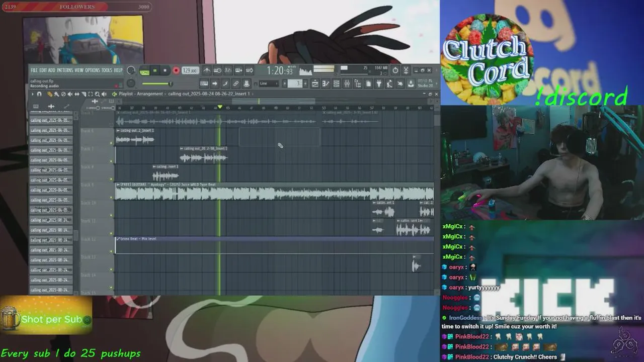
Task: Show audio clips in picker panel
Action: [x=51, y=106]
